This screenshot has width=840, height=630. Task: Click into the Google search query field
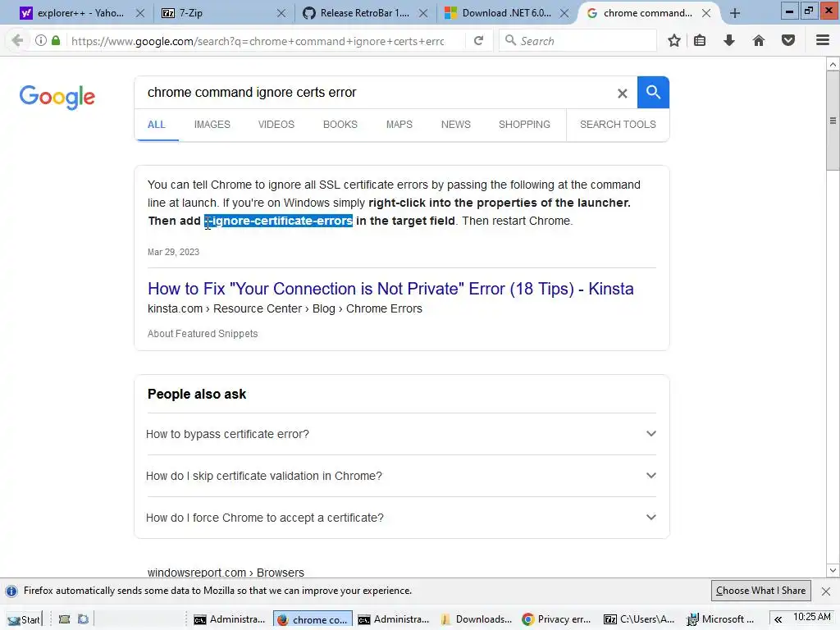[375, 92]
